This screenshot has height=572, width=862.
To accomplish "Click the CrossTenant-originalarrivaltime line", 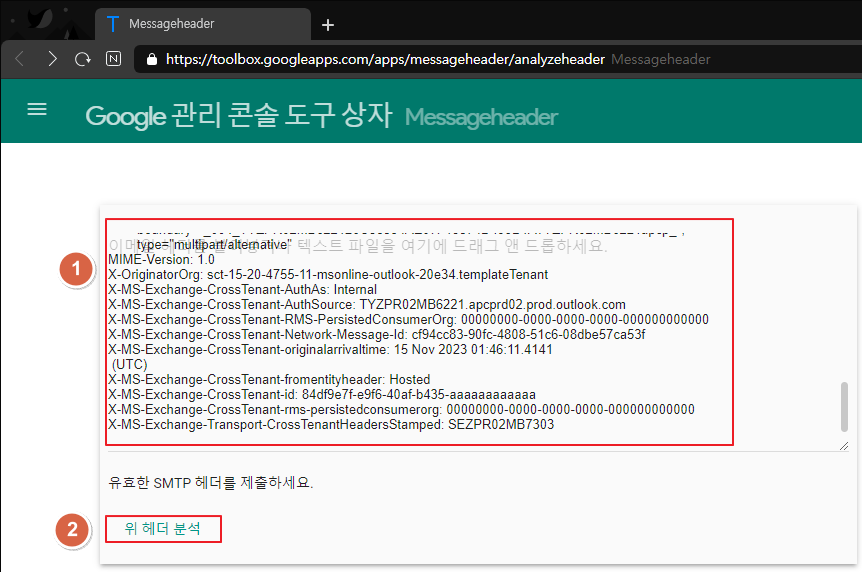I will pyautogui.click(x=330, y=350).
